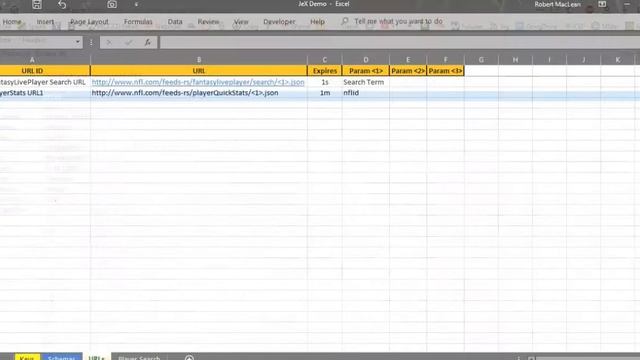Select the yellow URL header cell
640x360 pixels.
tap(199, 71)
